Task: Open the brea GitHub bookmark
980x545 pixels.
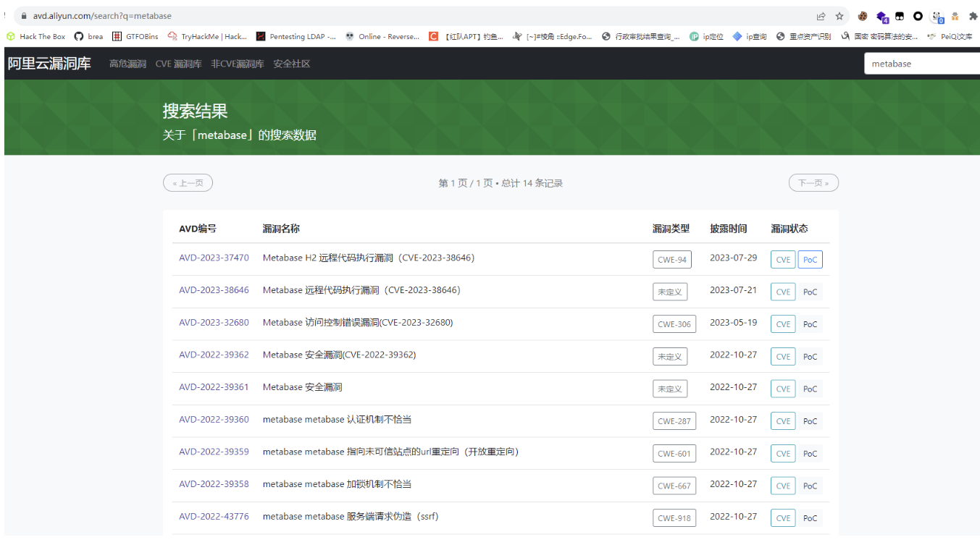Action: click(x=88, y=36)
